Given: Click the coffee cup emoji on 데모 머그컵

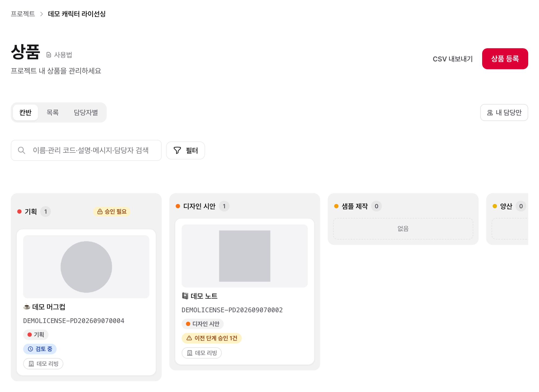Looking at the screenshot, I should pyautogui.click(x=27, y=307).
